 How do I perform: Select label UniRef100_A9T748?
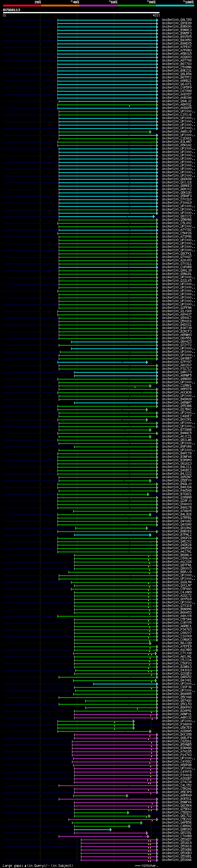coord(177,60)
